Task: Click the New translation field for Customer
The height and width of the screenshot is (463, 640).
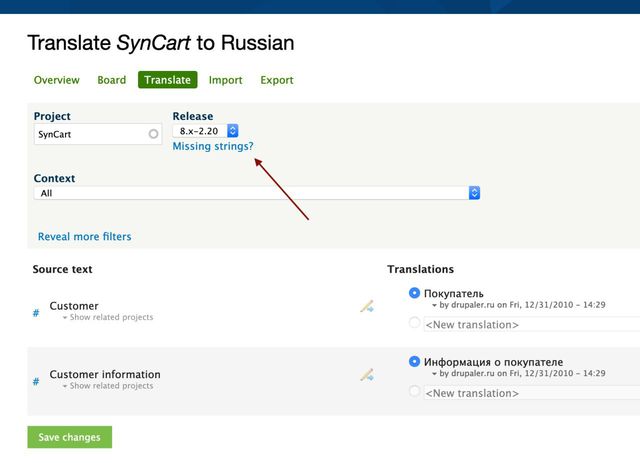Action: [532, 325]
